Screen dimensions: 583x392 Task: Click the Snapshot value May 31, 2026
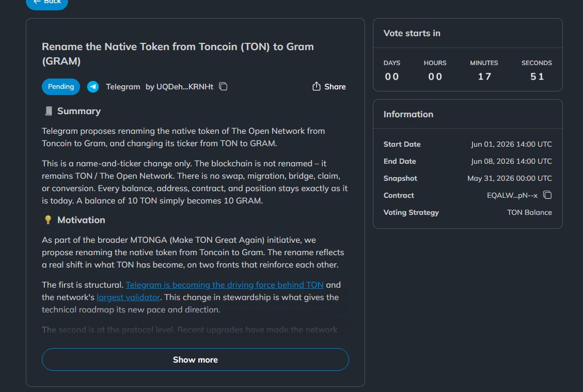coord(509,178)
